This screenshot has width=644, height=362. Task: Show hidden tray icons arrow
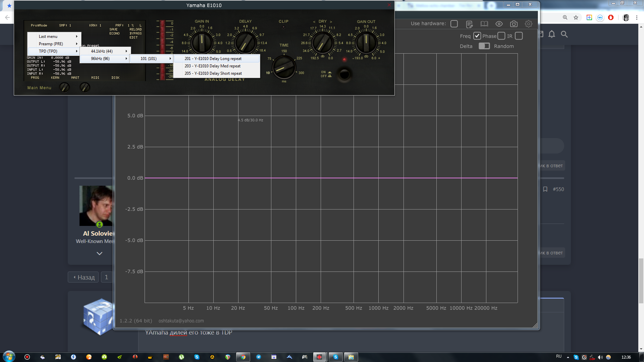(x=568, y=357)
